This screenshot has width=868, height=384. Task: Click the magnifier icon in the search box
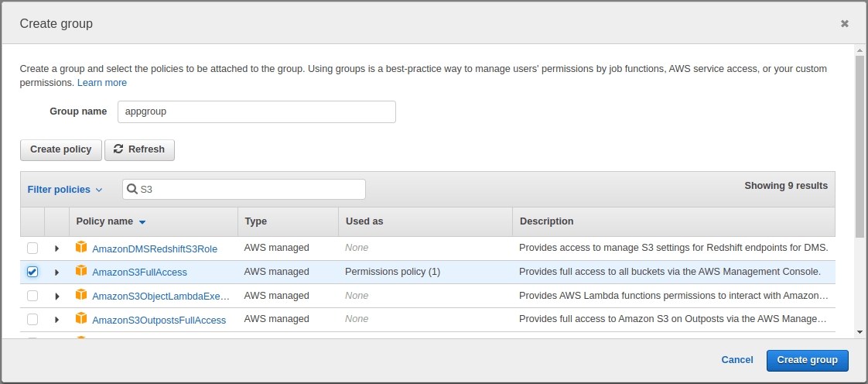click(132, 189)
